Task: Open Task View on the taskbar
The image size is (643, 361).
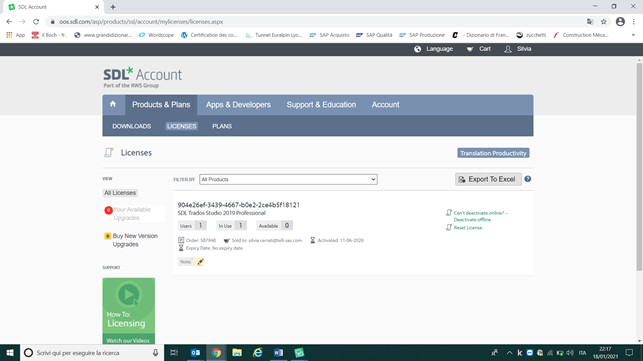Action: click(x=174, y=353)
